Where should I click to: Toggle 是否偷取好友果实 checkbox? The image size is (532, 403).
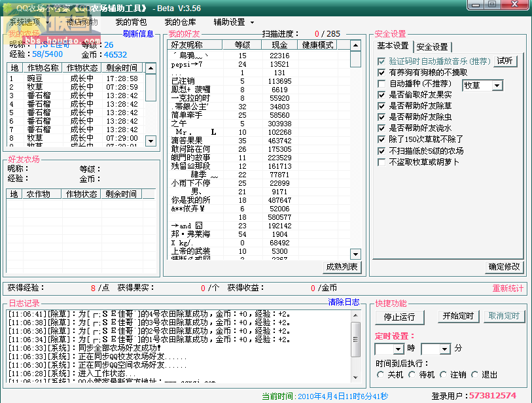click(381, 95)
